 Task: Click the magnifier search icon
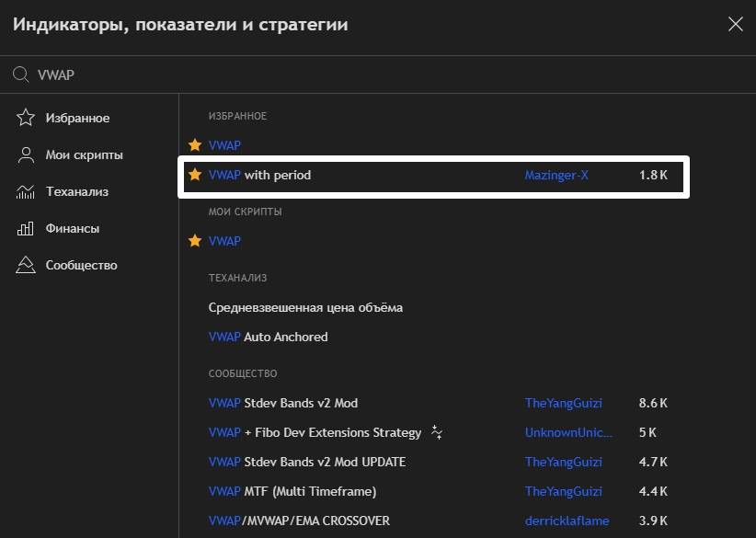[20, 74]
